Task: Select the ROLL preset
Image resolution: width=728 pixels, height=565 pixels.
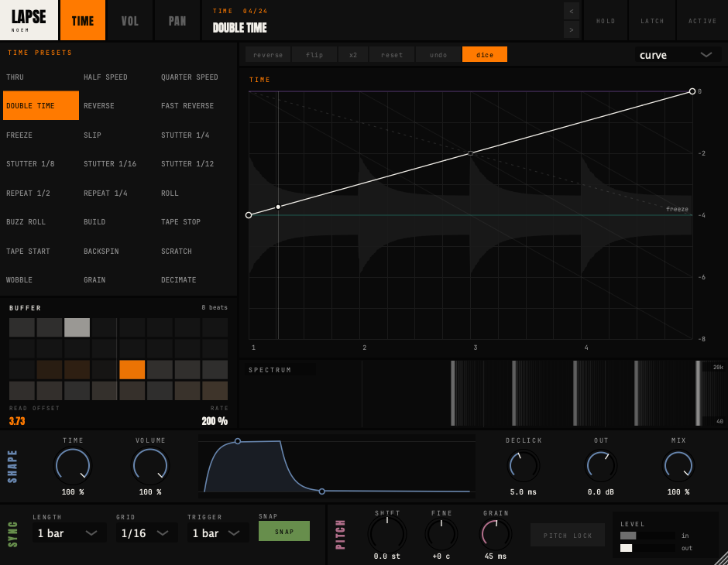Action: click(196, 193)
